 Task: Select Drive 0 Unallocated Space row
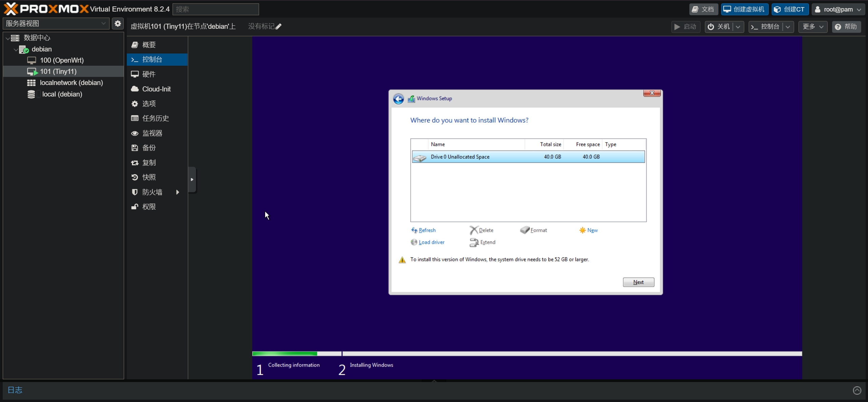528,157
